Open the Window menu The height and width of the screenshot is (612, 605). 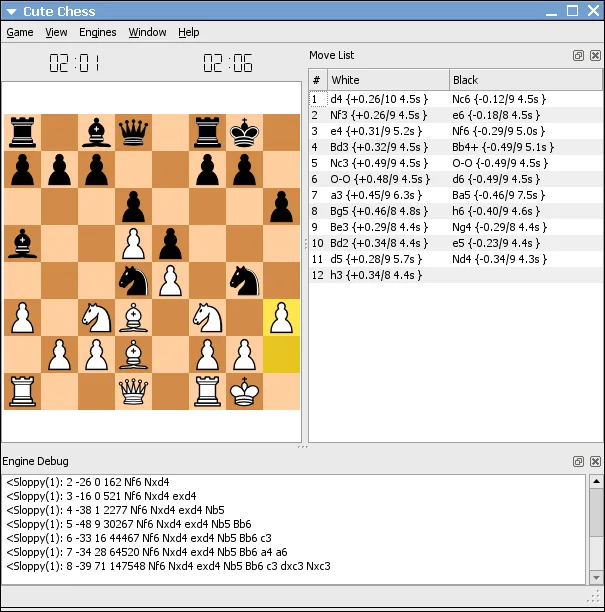coord(148,32)
